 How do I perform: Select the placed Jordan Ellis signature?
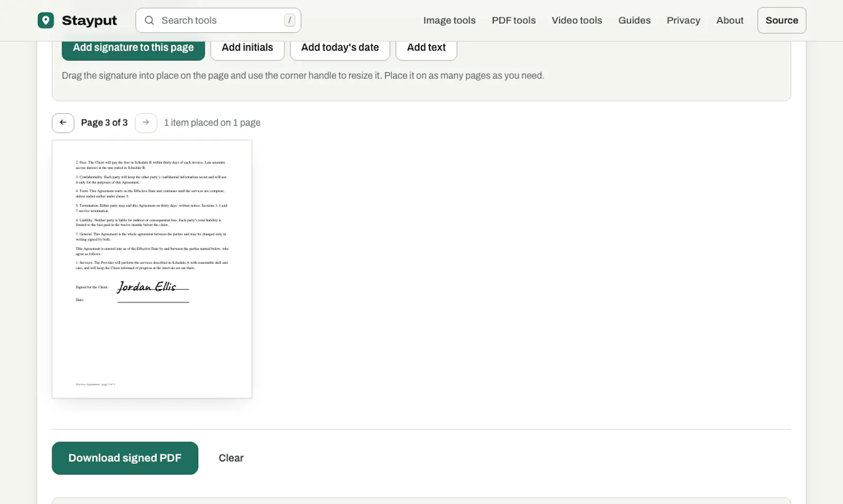click(x=146, y=286)
